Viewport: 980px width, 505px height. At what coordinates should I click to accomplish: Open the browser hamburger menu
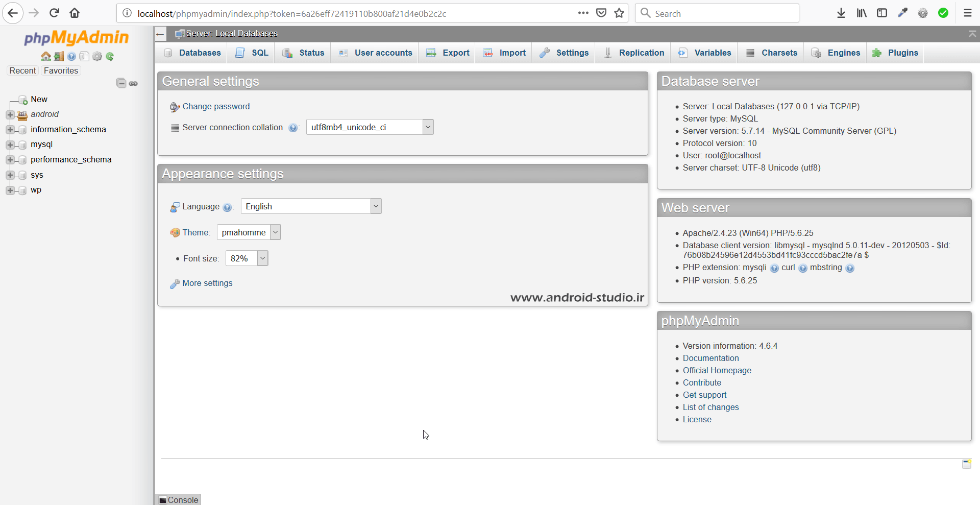click(968, 13)
